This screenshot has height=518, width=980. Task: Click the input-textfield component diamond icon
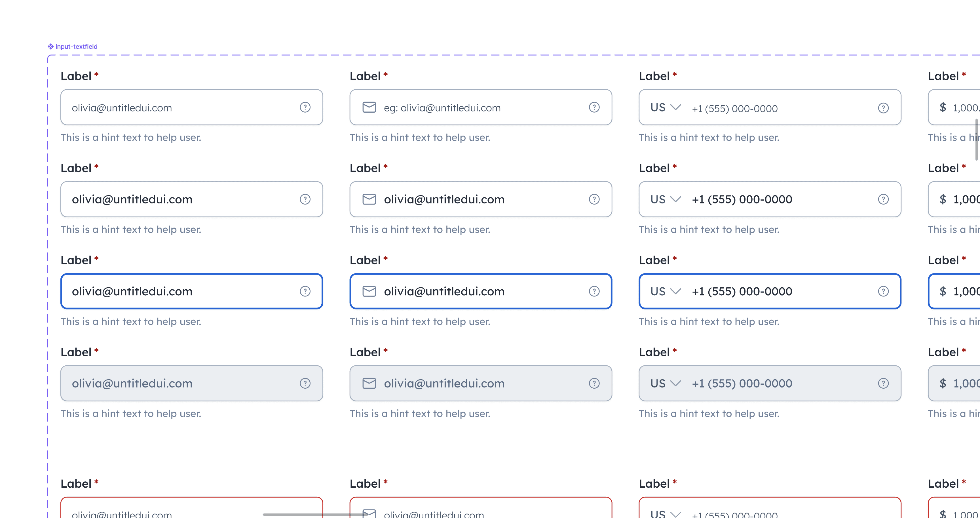point(50,47)
